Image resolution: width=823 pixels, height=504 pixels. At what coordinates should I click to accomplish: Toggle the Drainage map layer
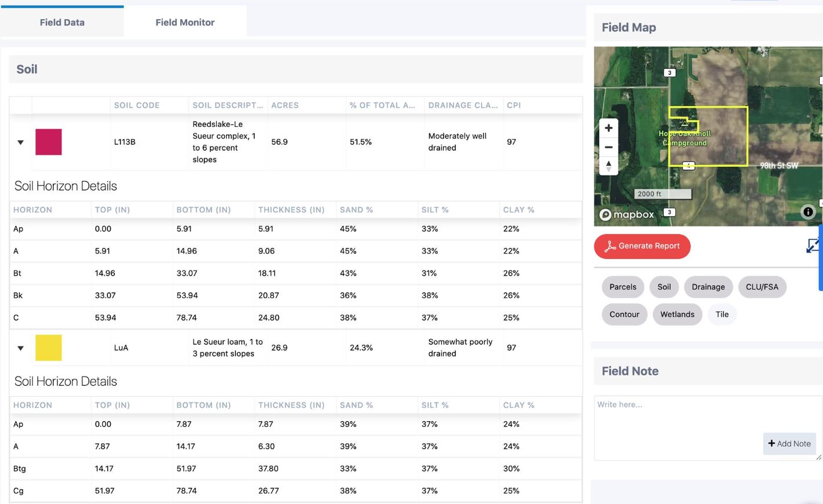click(708, 287)
